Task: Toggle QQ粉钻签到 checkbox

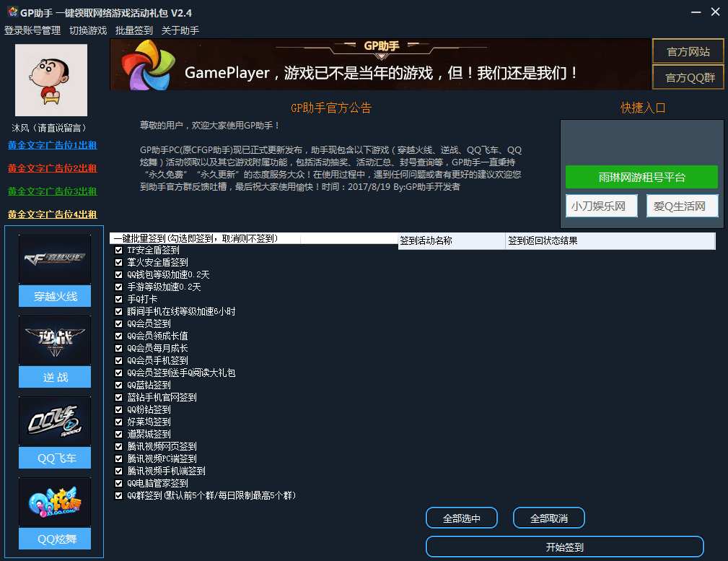Action: 119,410
